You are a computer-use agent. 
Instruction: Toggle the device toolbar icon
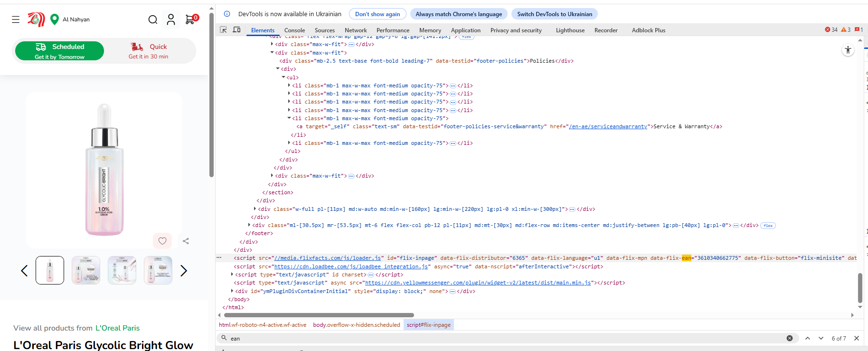click(x=236, y=30)
